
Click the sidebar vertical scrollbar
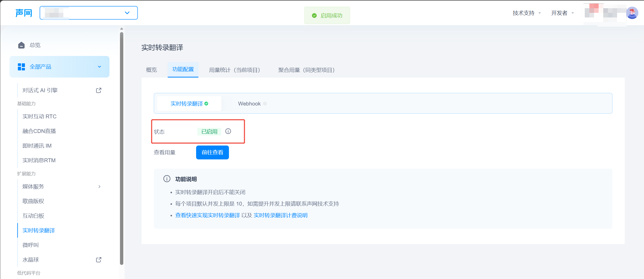(122, 148)
